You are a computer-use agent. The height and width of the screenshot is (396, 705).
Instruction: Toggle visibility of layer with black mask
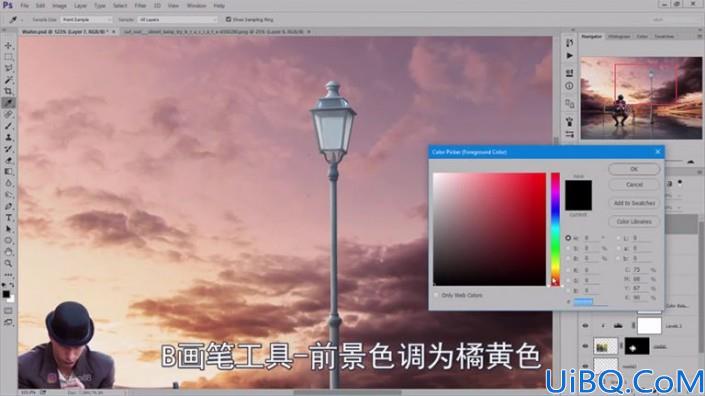point(585,346)
